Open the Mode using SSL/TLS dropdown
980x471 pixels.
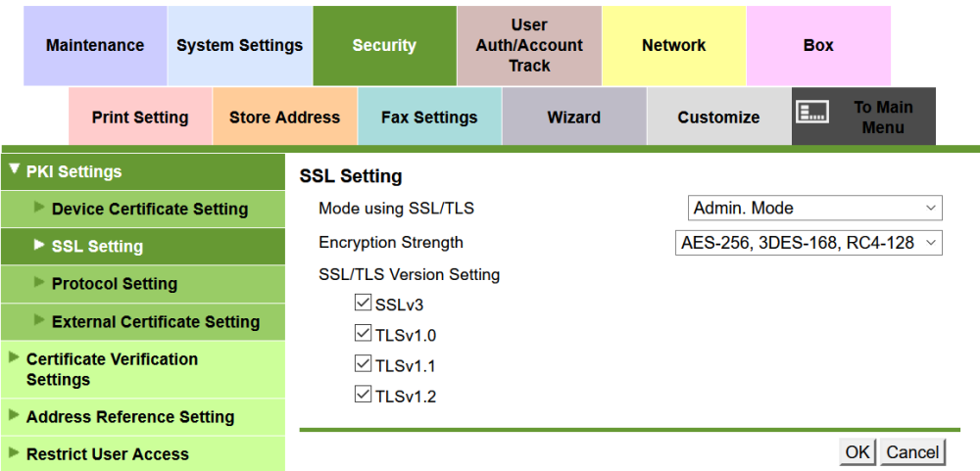pyautogui.click(x=814, y=208)
